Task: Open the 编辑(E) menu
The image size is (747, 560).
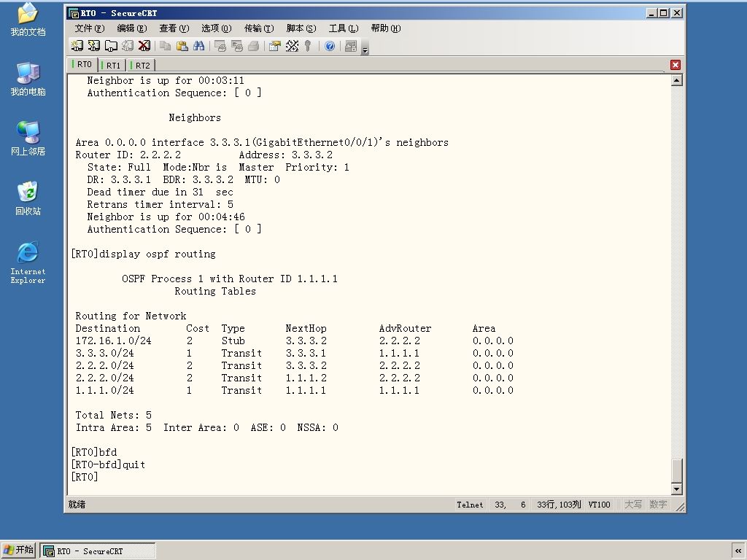Action: (x=132, y=28)
